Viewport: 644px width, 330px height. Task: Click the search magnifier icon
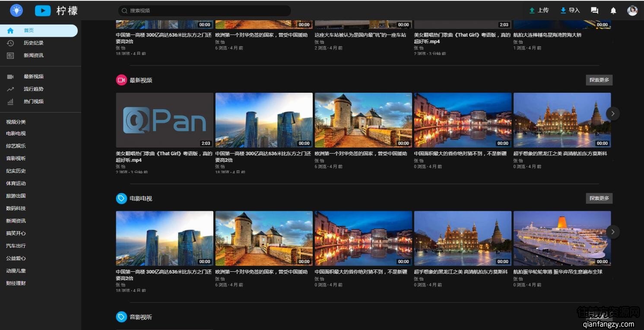click(124, 10)
